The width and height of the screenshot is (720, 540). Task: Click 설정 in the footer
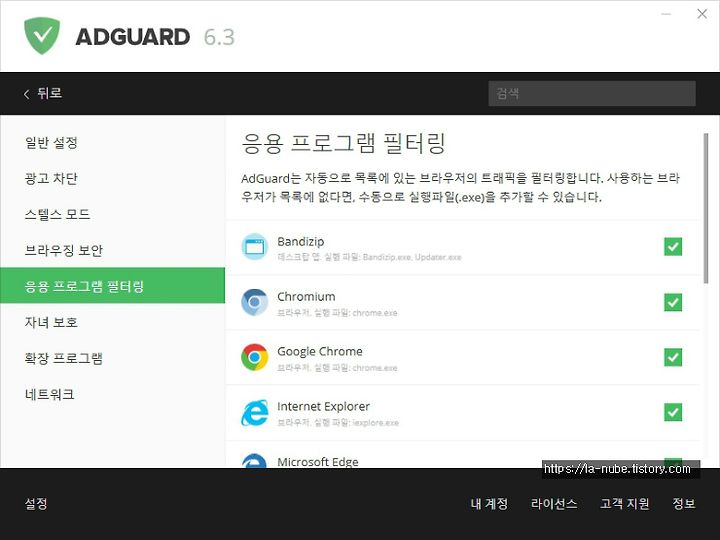click(x=36, y=504)
